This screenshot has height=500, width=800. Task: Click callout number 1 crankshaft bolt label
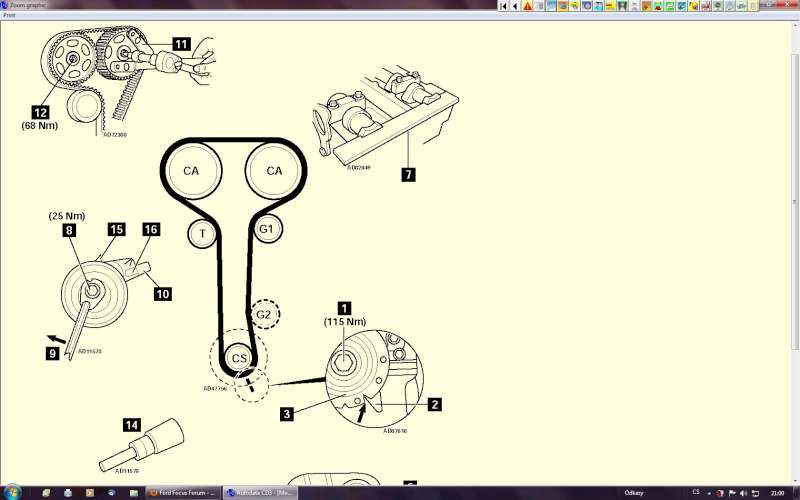click(344, 309)
